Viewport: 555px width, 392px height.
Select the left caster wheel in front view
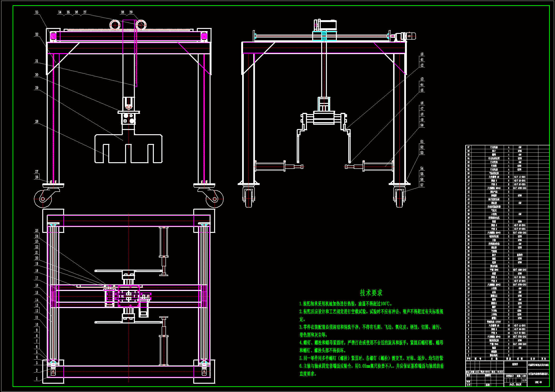click(x=43, y=199)
